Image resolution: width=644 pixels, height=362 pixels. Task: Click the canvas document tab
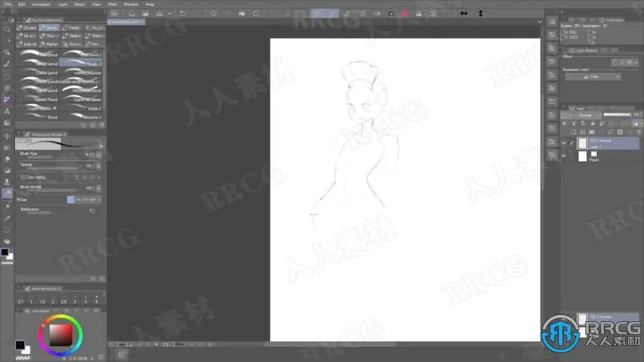click(126, 21)
